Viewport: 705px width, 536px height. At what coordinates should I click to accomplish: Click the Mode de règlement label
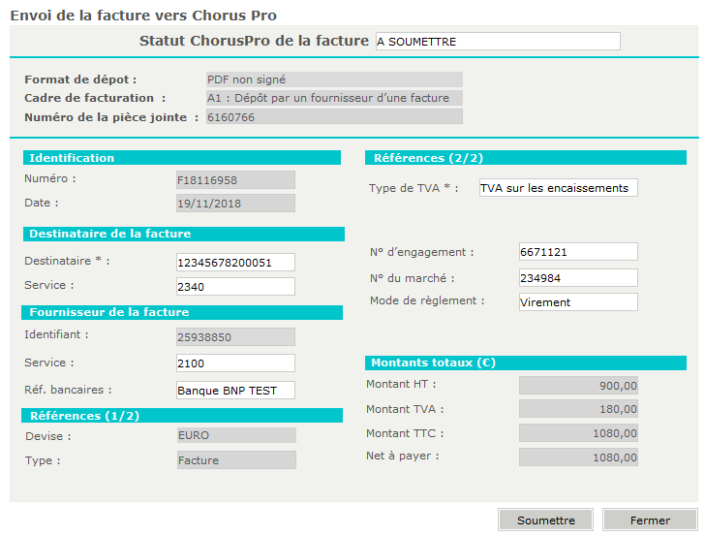(427, 300)
